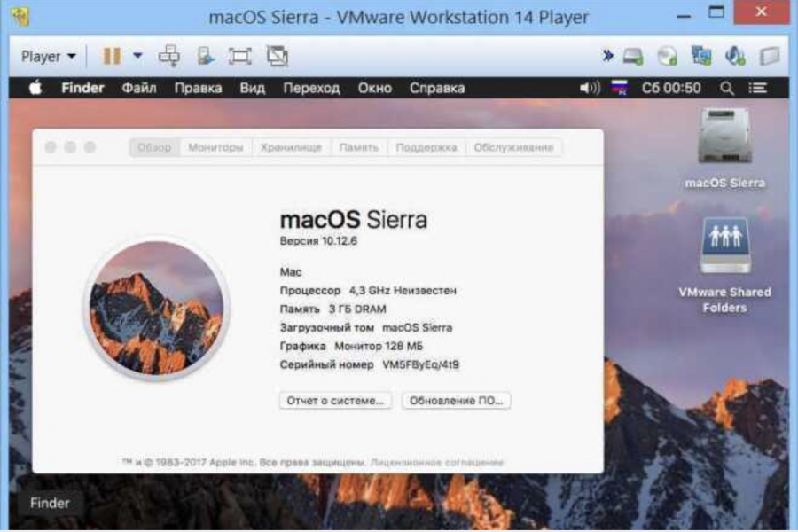Expand the power options arrow beside pause

(x=138, y=56)
